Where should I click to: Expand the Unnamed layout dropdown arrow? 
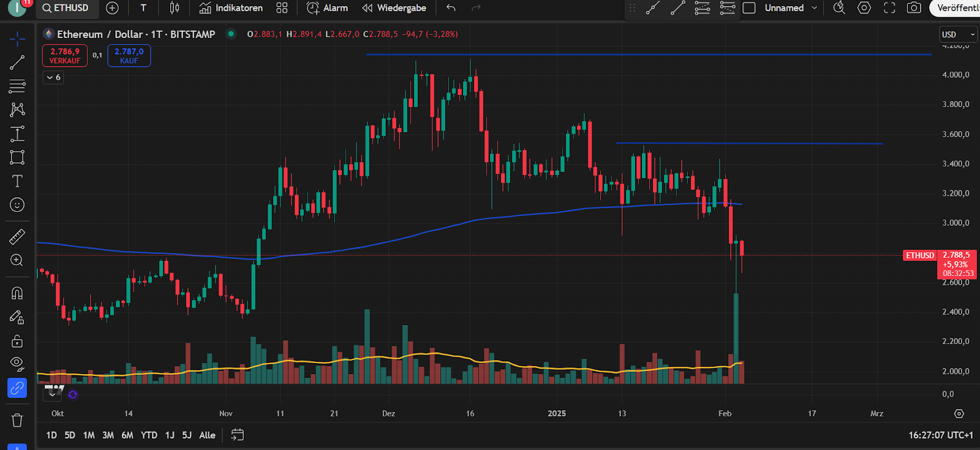[x=814, y=8]
